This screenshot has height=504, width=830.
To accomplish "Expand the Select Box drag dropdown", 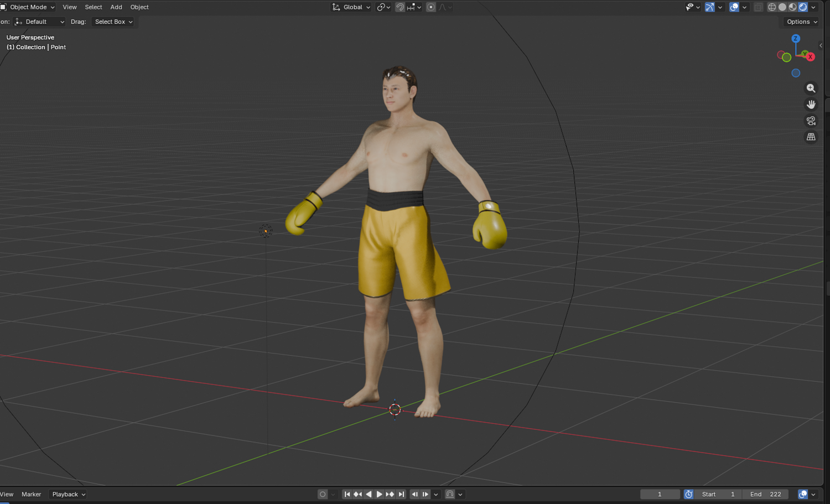I will pos(113,22).
